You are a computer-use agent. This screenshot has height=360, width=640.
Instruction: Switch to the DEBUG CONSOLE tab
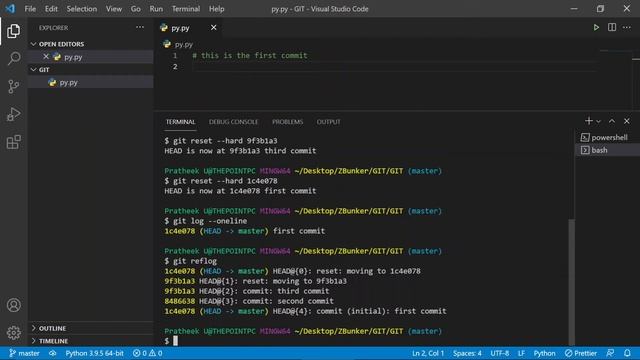tap(233, 122)
